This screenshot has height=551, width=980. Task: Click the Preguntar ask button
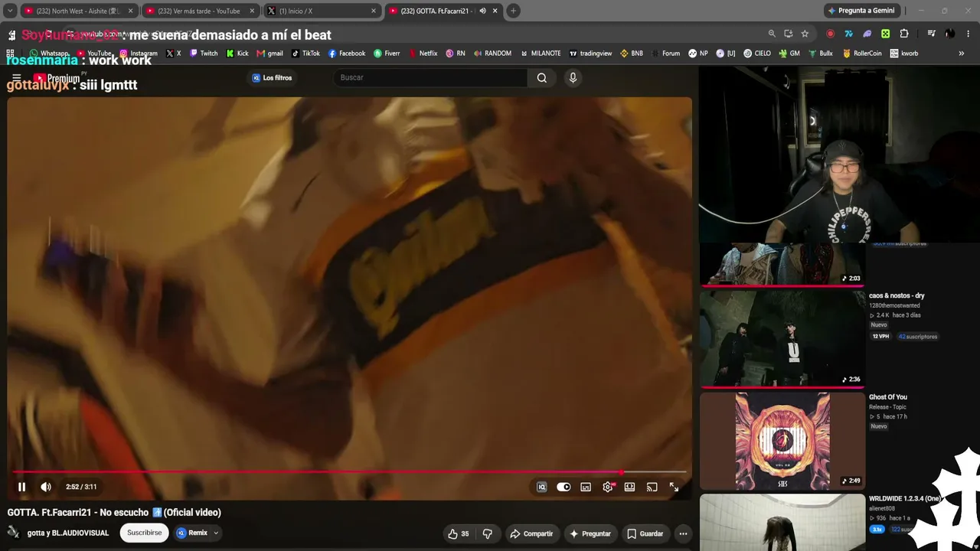590,533
